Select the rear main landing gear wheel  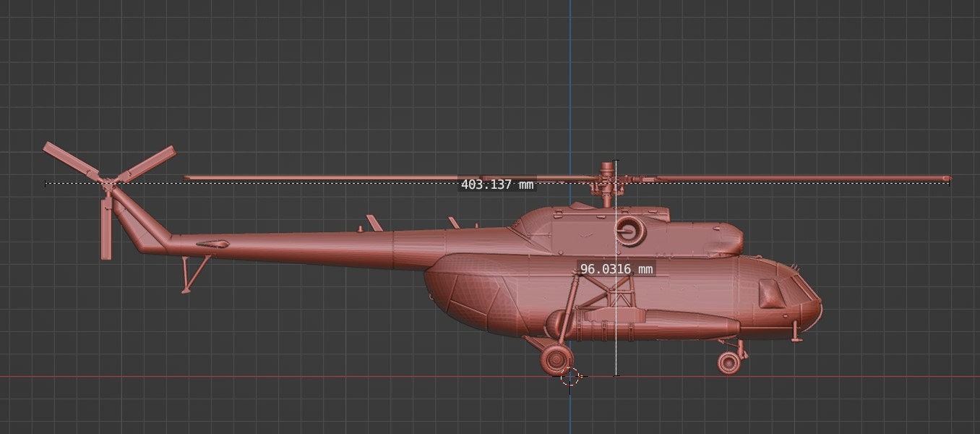click(x=555, y=359)
